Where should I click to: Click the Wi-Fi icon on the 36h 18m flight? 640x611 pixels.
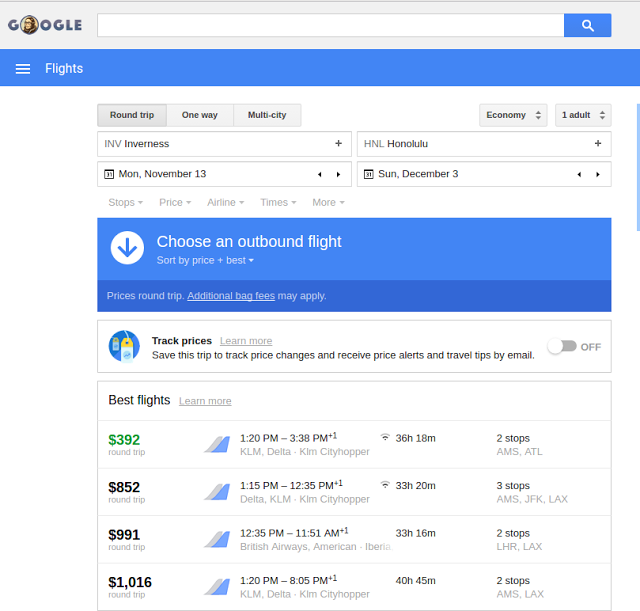tap(385, 438)
